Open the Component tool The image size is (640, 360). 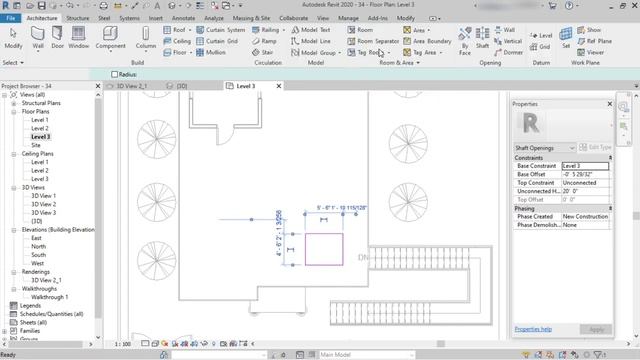[110, 38]
